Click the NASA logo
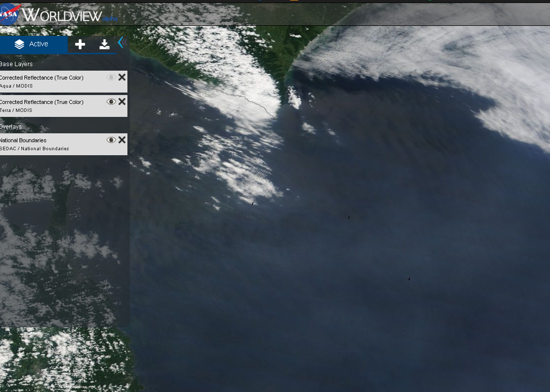550x392 pixels. tap(9, 14)
